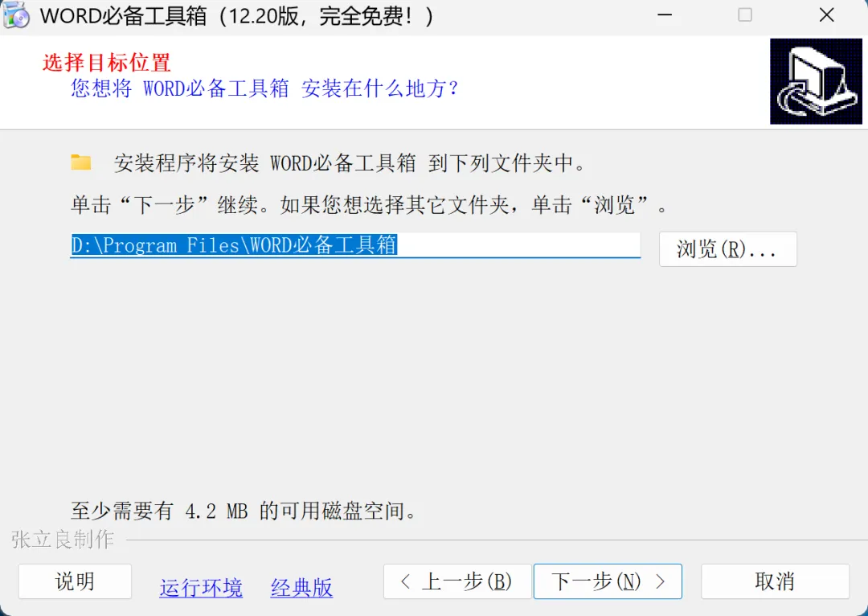Click the 至少需要有 4.2 MB disk space text

(244, 511)
